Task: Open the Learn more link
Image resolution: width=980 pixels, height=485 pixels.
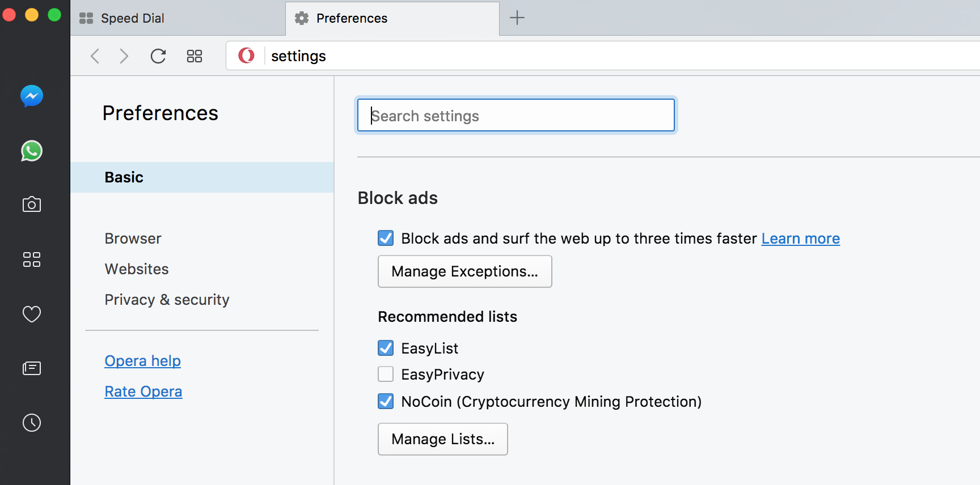Action: pyautogui.click(x=800, y=239)
